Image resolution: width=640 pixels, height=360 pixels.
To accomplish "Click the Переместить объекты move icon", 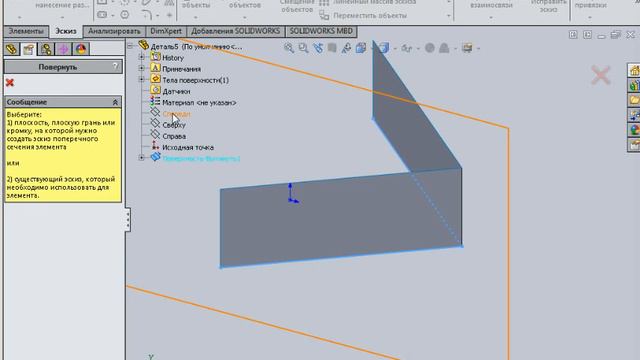I will [x=324, y=16].
